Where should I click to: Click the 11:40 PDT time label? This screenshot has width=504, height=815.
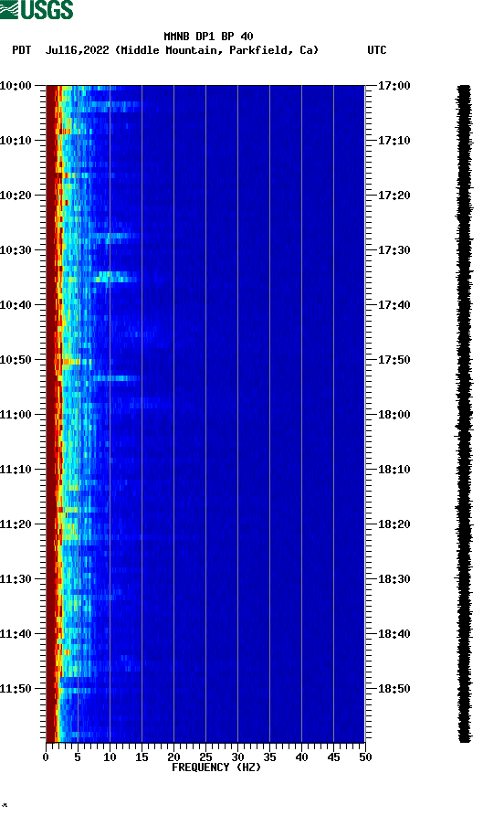pos(16,633)
